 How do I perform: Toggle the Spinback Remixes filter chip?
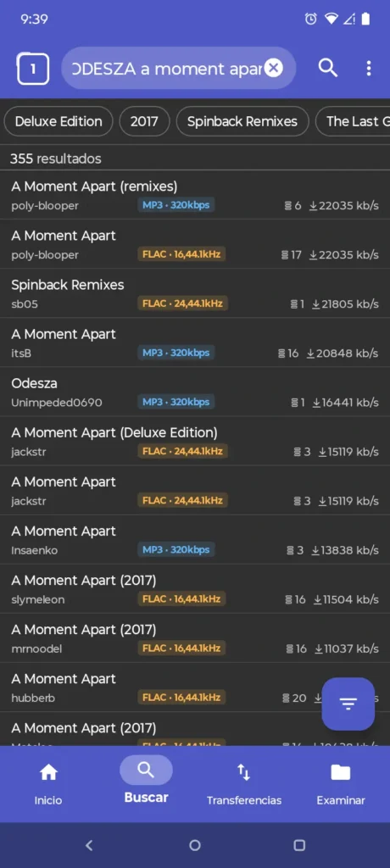(242, 121)
